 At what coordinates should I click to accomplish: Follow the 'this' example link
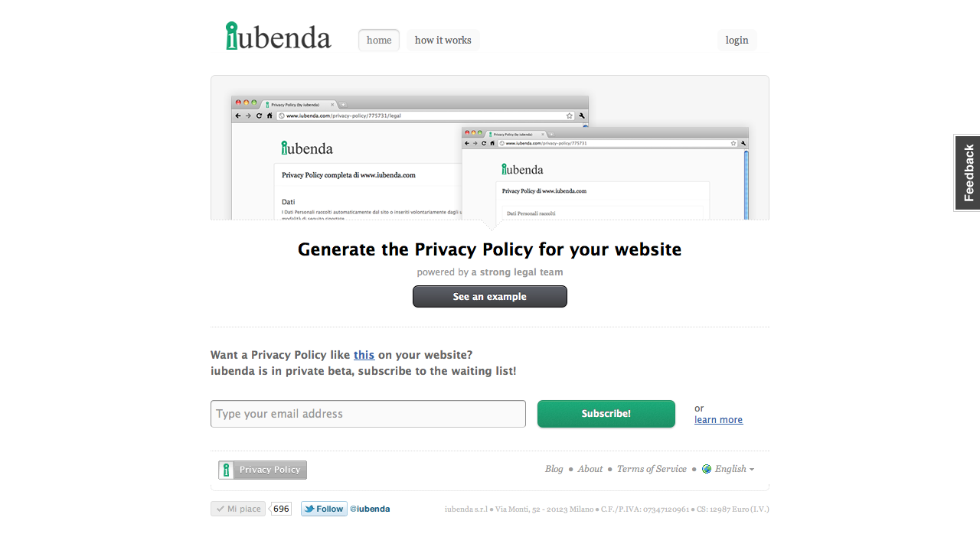point(364,355)
